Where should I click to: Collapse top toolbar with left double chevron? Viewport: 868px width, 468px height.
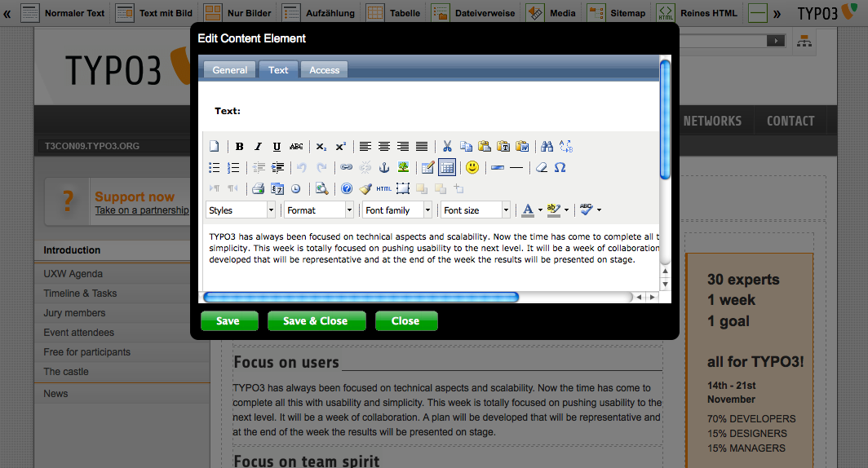tap(7, 13)
